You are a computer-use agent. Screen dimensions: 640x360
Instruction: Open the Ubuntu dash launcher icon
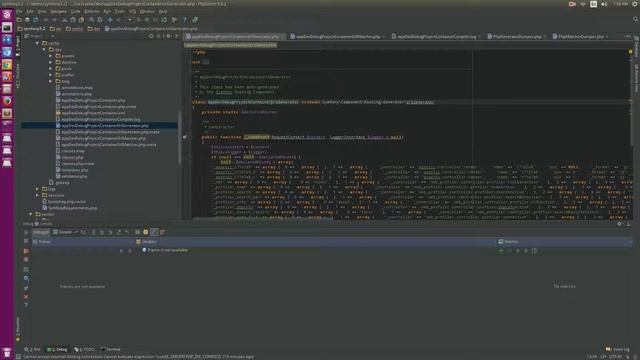click(7, 15)
